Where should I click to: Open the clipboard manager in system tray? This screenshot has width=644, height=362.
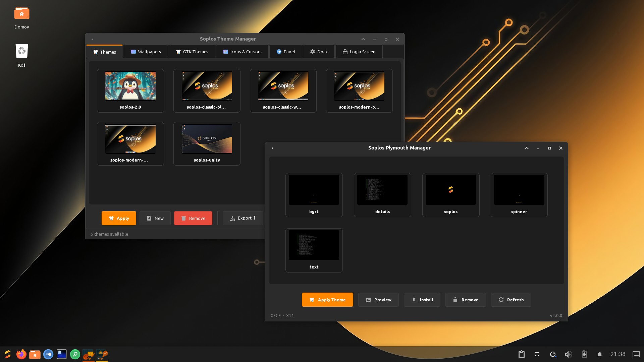click(x=521, y=354)
